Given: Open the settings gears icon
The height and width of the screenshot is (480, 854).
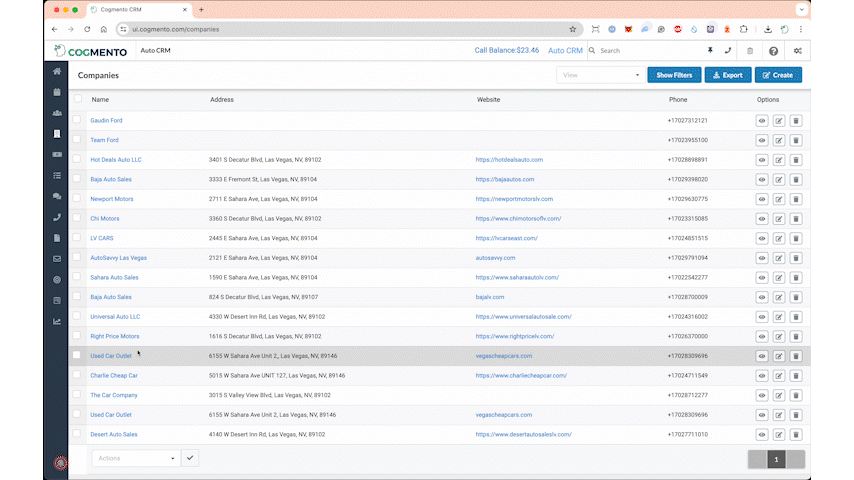Looking at the screenshot, I should coord(797,51).
